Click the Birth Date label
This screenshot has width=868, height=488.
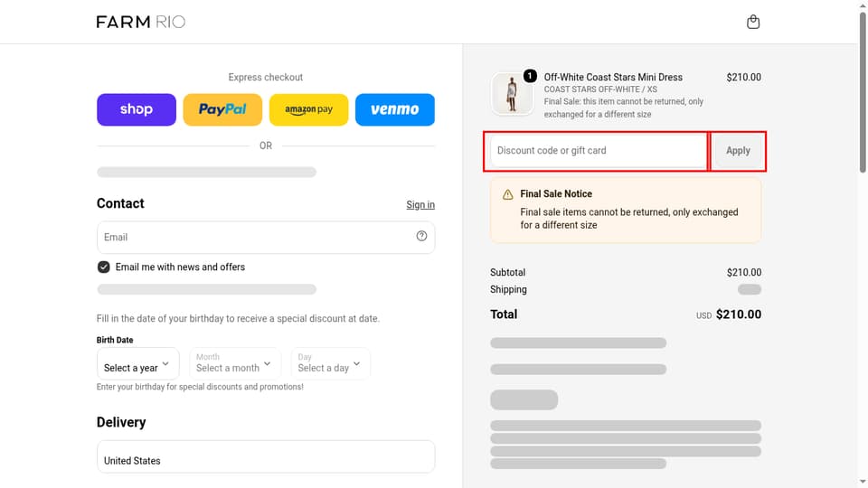pos(115,340)
